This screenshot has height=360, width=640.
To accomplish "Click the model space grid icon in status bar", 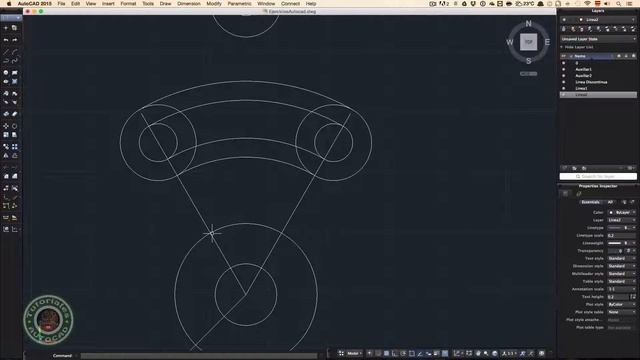I will [x=341, y=353].
